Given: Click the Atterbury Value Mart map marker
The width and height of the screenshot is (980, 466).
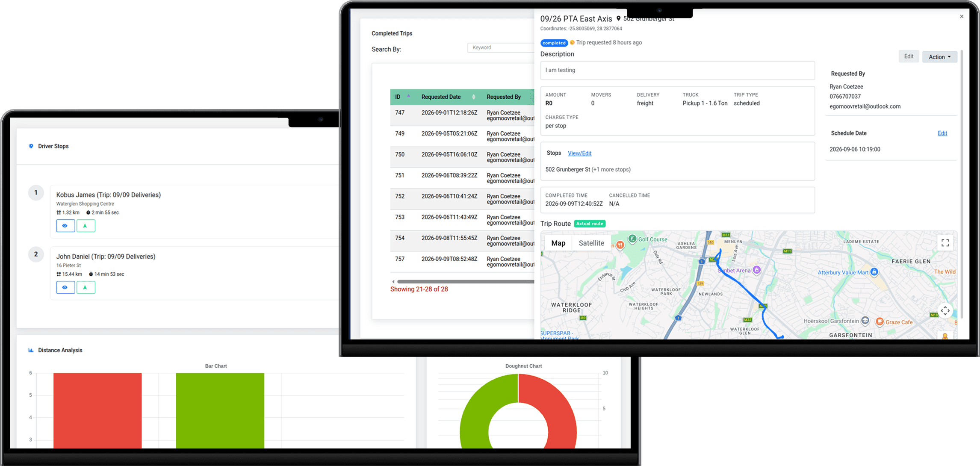Looking at the screenshot, I should click(x=874, y=272).
